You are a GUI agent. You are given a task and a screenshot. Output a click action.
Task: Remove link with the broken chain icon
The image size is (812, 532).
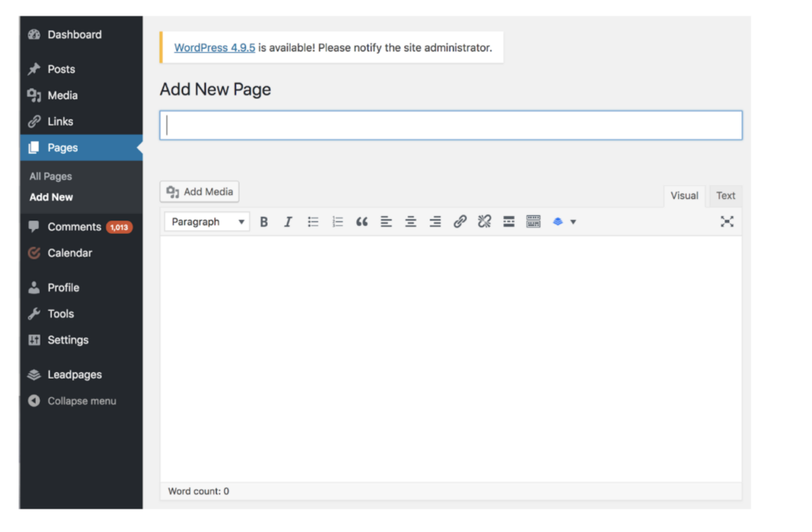point(484,222)
